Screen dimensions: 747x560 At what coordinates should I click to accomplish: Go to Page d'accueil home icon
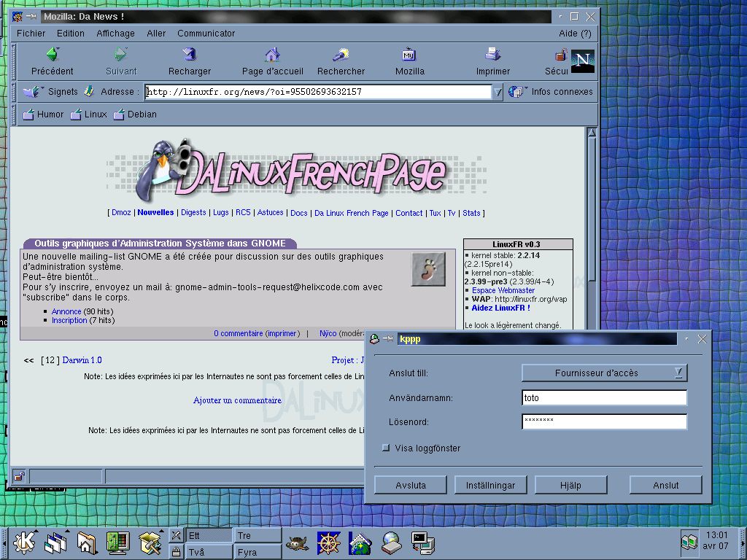pyautogui.click(x=273, y=54)
